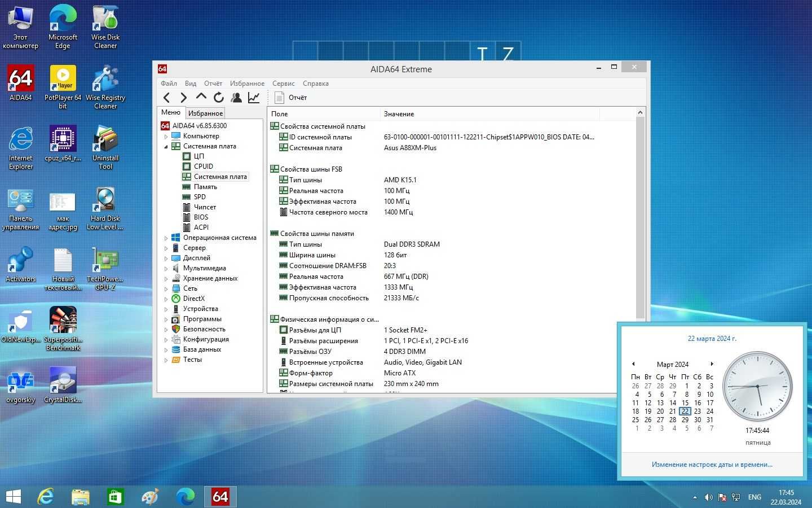Image resolution: width=812 pixels, height=508 pixels.
Task: Select the TechPowerUp GPU-Z desktop icon
Action: (x=105, y=269)
